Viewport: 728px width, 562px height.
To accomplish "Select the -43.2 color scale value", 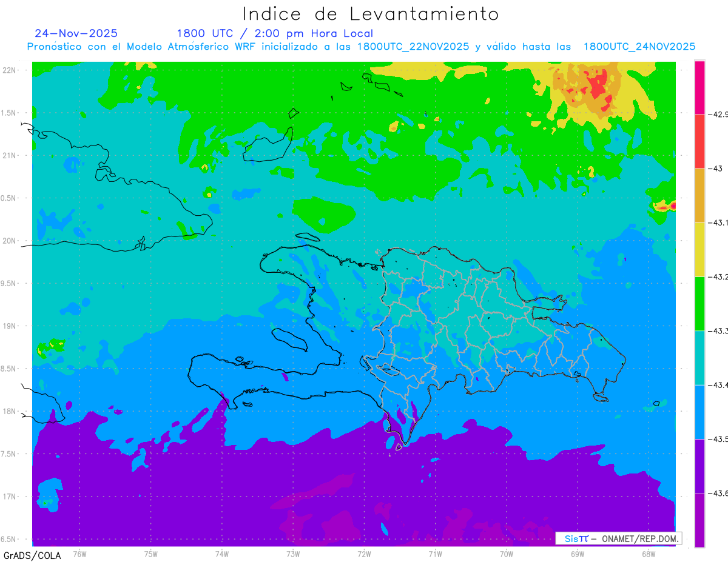I will point(719,276).
